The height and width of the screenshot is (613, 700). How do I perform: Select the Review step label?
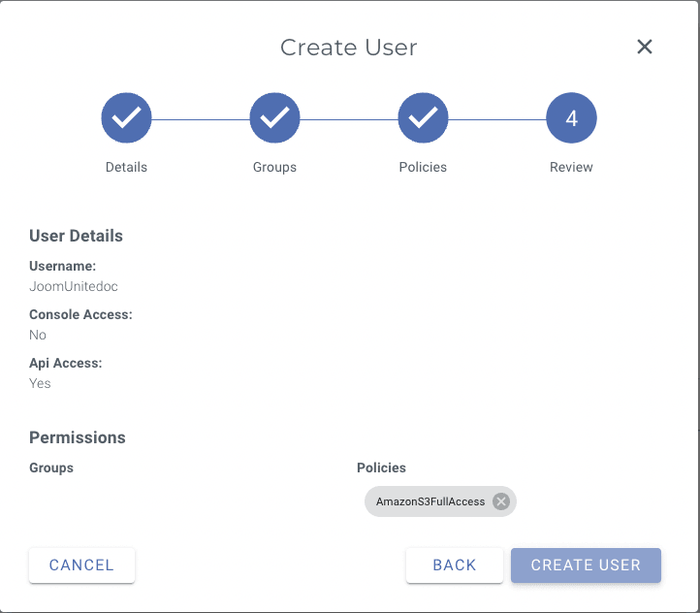click(571, 167)
